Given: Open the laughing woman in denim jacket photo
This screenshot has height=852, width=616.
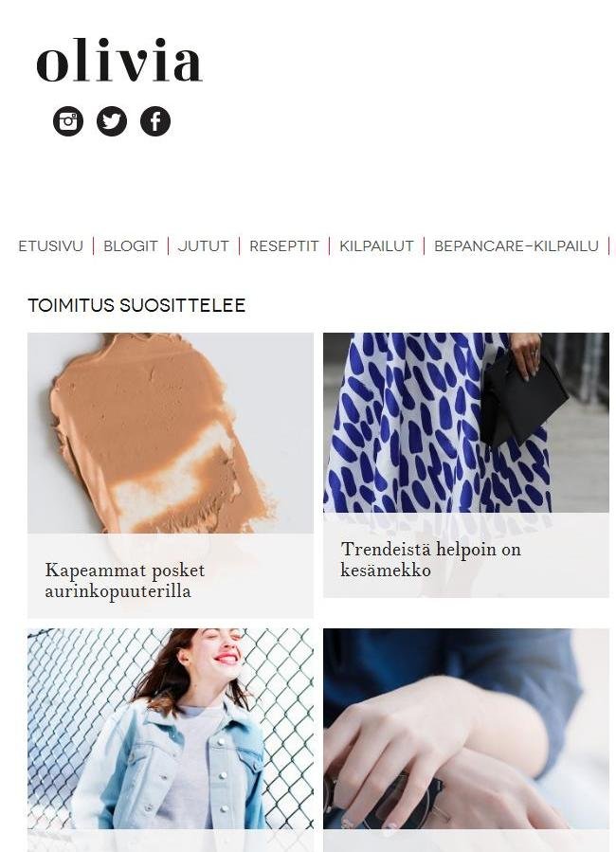Looking at the screenshot, I should point(171,729).
